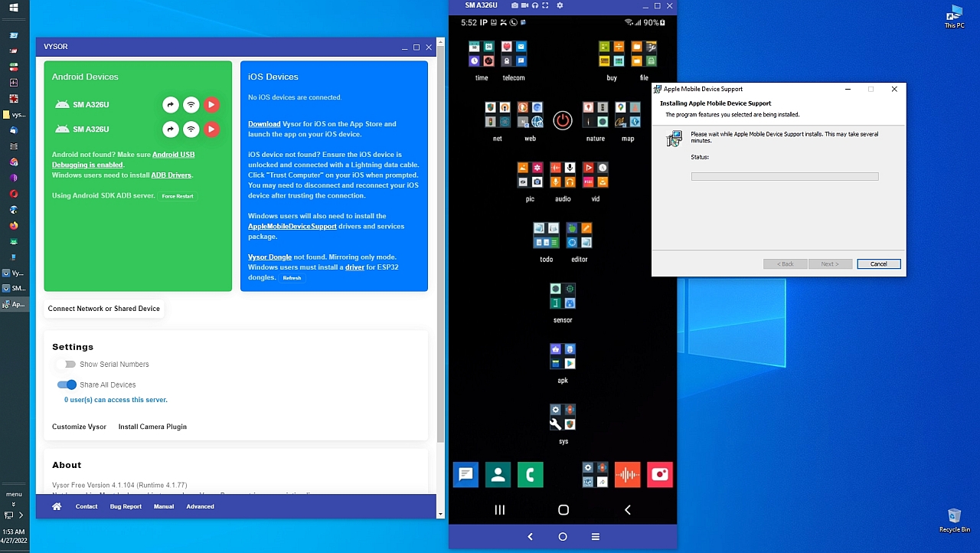Click '0 user(s) can access this server'
Screen dimensions: 980x553
pyautogui.click(x=116, y=400)
